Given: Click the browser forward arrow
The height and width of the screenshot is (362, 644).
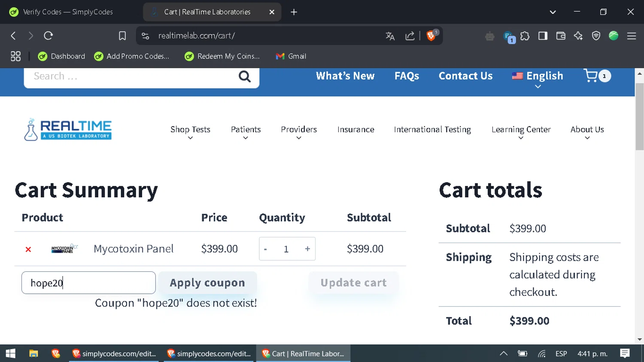Looking at the screenshot, I should [x=30, y=36].
